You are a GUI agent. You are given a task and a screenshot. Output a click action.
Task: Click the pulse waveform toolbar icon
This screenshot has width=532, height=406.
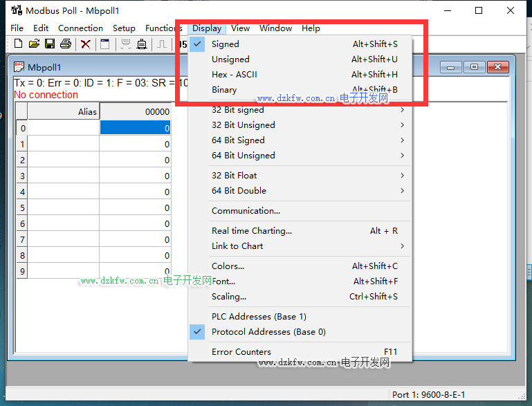161,44
